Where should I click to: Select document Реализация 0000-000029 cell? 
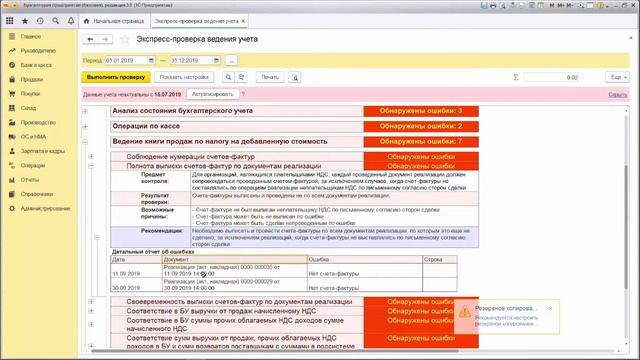pos(235,285)
